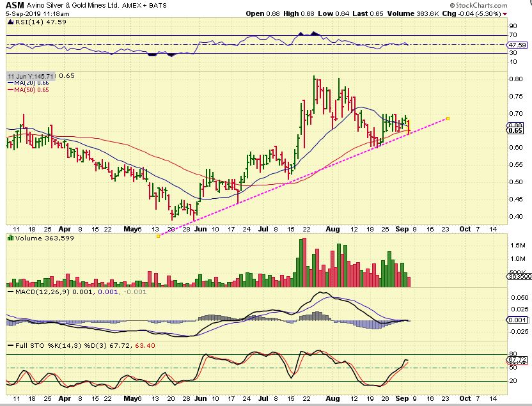Click the Low 0.64 value
Screen dimensions: 532x406
334,14
